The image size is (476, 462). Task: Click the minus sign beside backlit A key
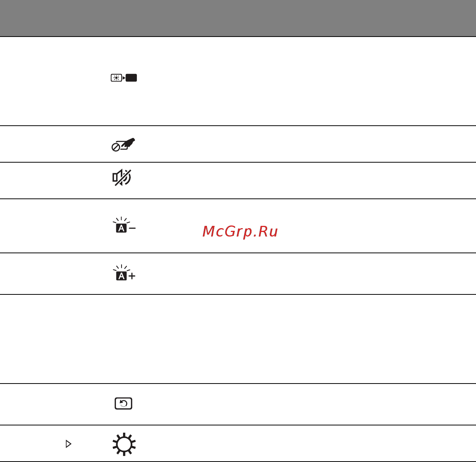[132, 228]
